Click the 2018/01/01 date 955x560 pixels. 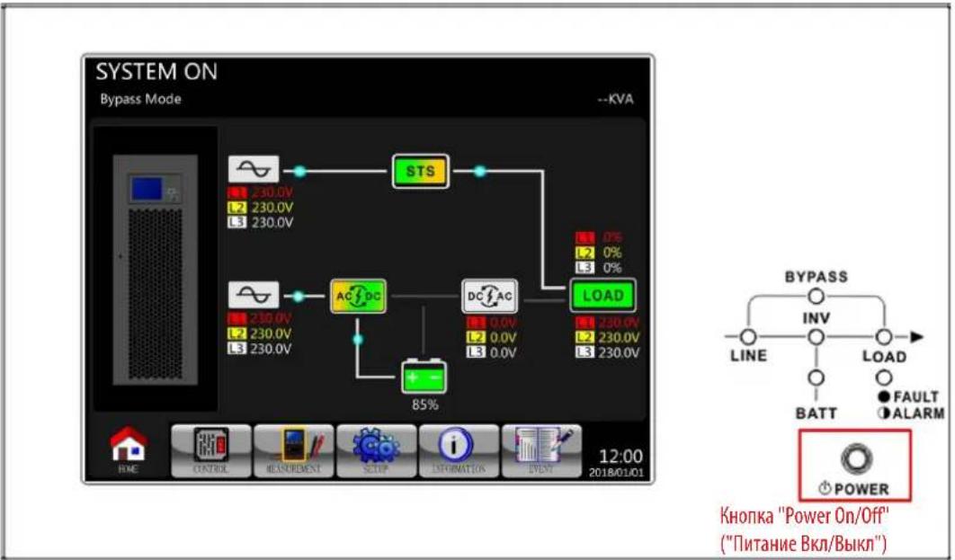click(x=616, y=473)
